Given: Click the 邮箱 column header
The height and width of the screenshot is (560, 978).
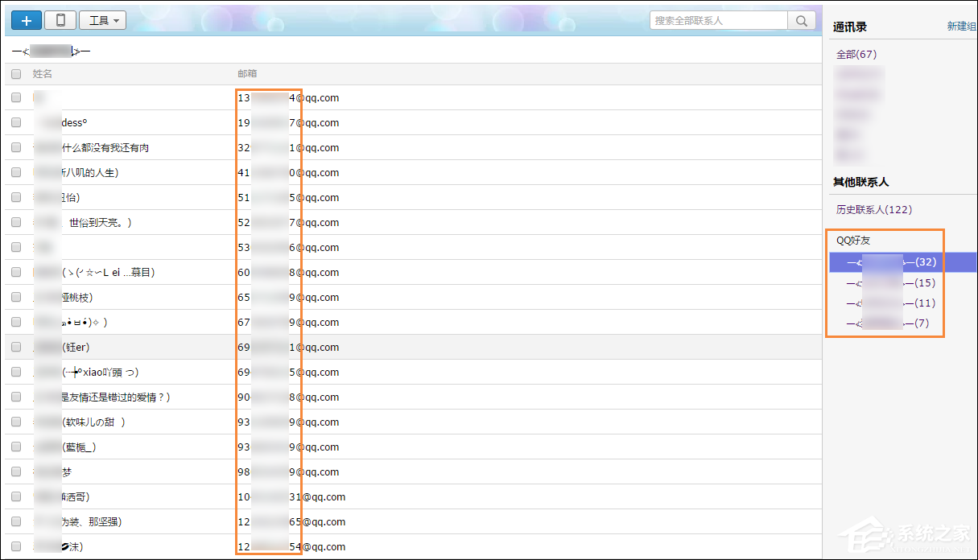Looking at the screenshot, I should pos(247,74).
